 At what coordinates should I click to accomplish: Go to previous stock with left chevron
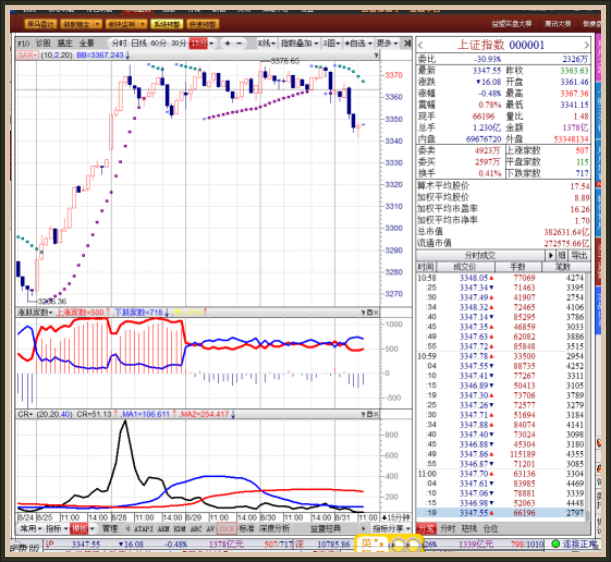(420, 45)
